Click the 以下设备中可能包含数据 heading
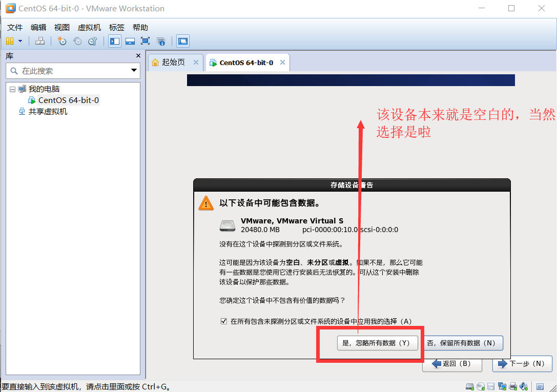The height and width of the screenshot is (392, 557). click(x=270, y=203)
